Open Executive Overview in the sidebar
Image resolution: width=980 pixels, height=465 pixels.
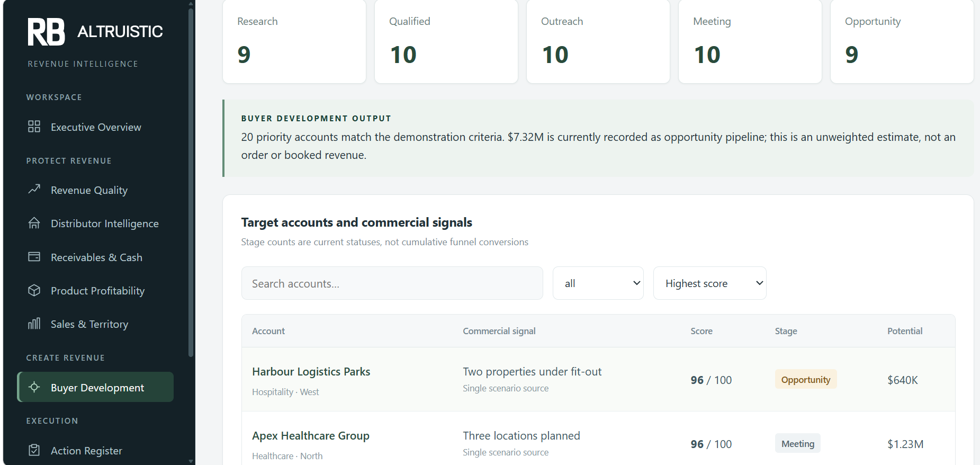[x=96, y=127]
